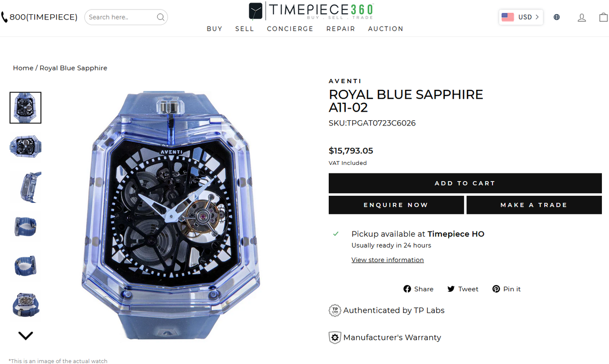The image size is (609, 364).
Task: Open the user account icon
Action: tap(582, 18)
